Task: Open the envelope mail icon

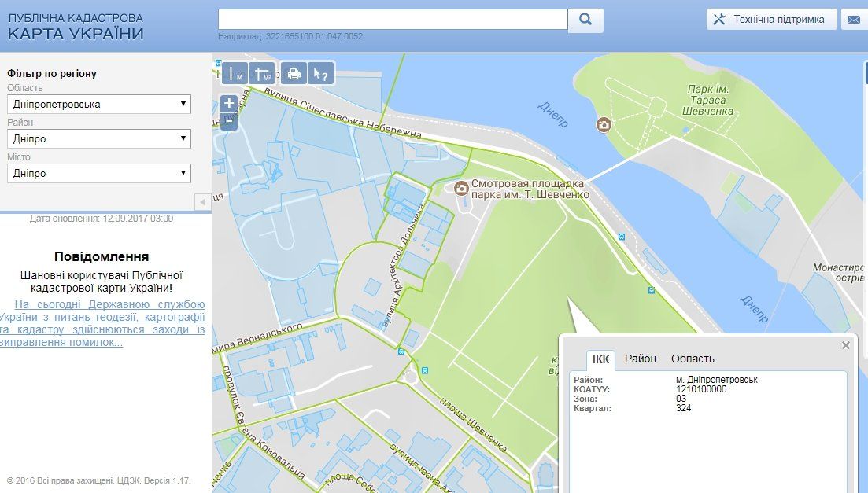Action: click(853, 20)
